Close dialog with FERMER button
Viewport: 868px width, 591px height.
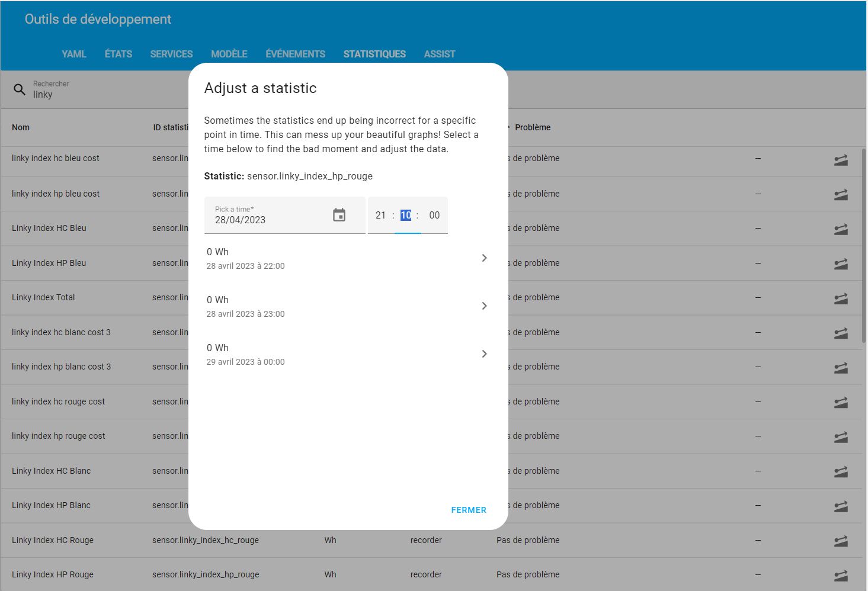[469, 510]
